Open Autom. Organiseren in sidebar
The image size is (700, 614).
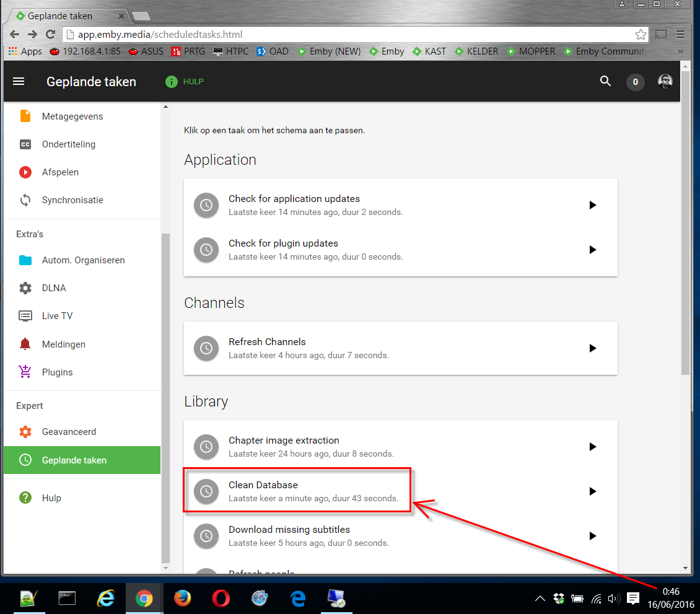[x=82, y=260]
